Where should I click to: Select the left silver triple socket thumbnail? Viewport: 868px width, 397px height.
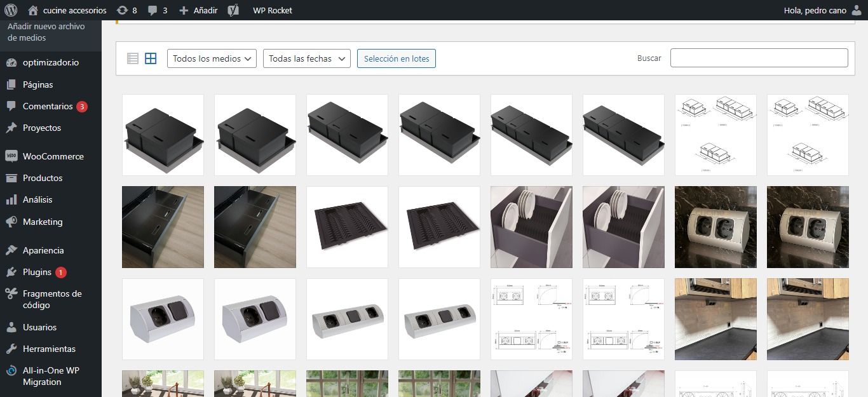pyautogui.click(x=347, y=319)
